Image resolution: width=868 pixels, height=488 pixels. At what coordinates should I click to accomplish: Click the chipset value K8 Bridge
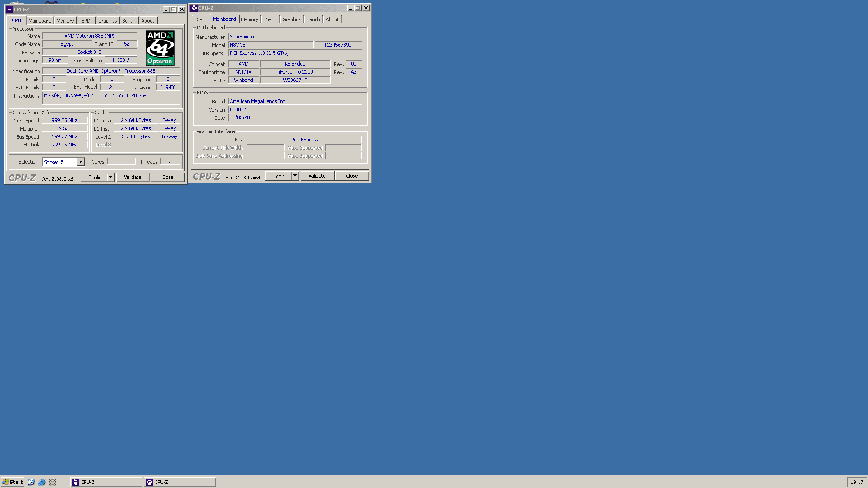(x=295, y=64)
